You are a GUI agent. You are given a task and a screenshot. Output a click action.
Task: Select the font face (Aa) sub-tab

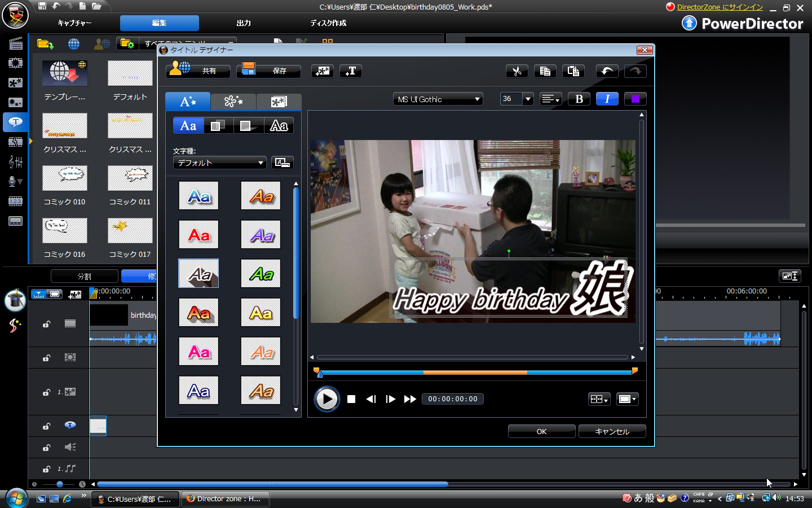pyautogui.click(x=188, y=126)
